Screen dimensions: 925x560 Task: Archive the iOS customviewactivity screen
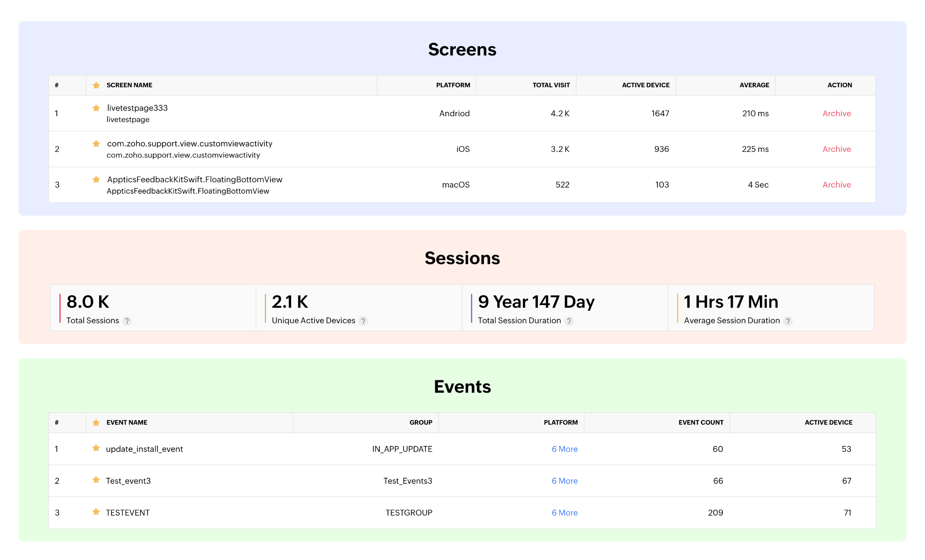[x=836, y=149]
